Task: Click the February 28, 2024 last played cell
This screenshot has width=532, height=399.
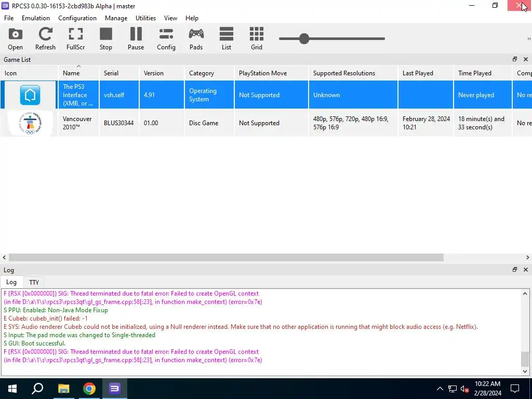Action: coord(425,123)
